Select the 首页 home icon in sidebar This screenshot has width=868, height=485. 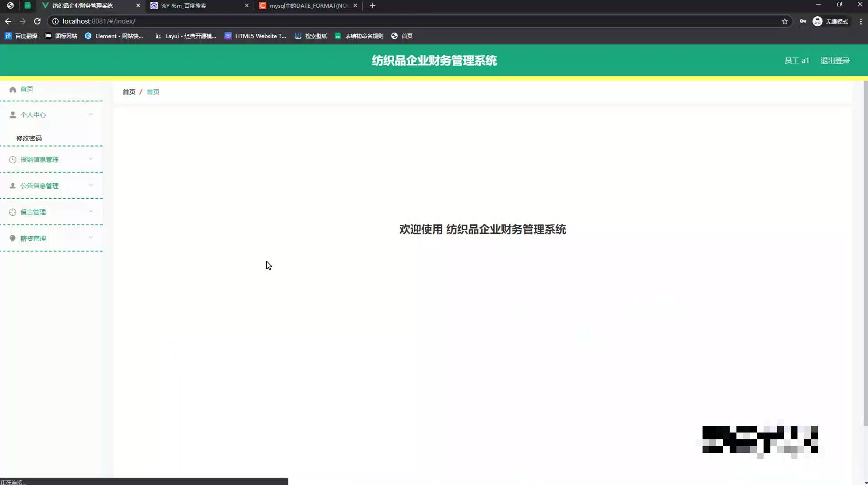[12, 89]
